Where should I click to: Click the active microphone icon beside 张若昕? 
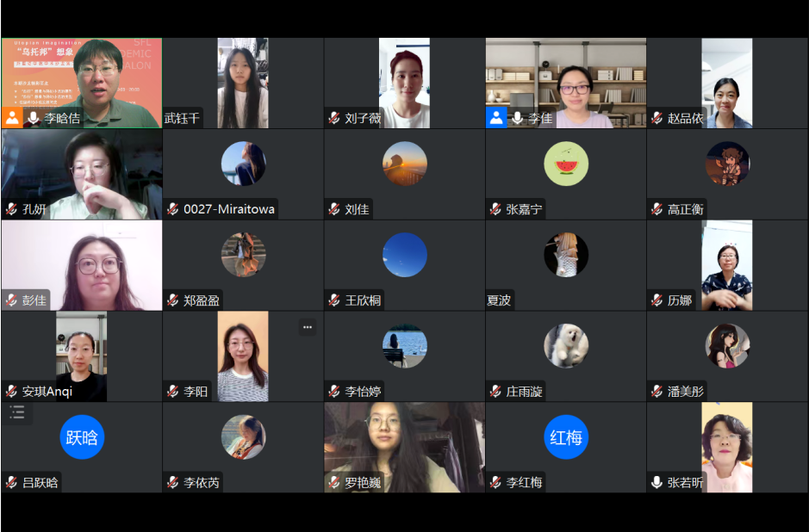657,483
